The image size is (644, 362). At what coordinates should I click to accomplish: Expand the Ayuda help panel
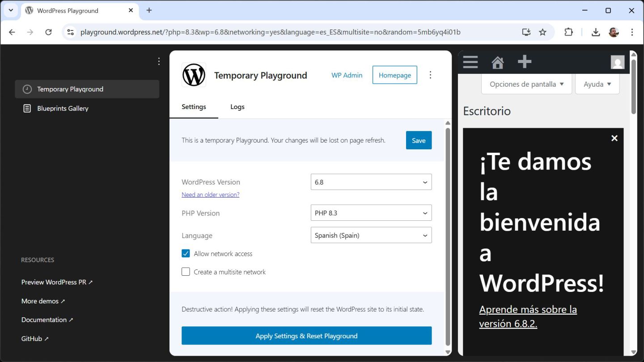tap(597, 84)
